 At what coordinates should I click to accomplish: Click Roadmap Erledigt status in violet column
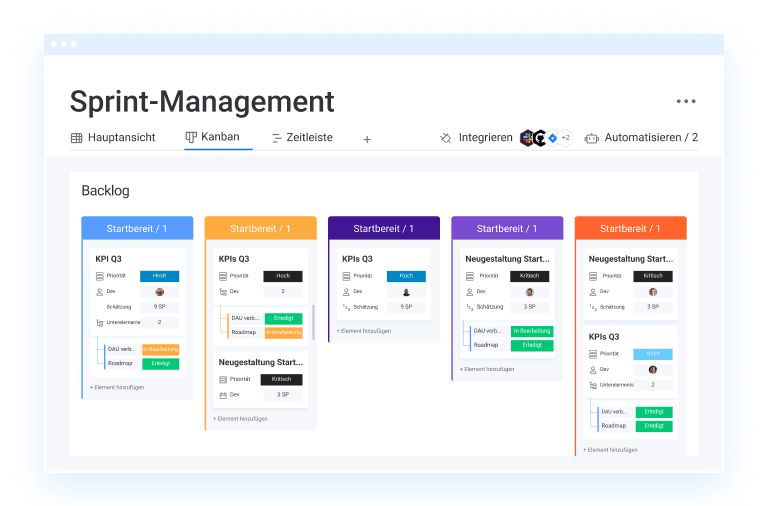pyautogui.click(x=532, y=345)
